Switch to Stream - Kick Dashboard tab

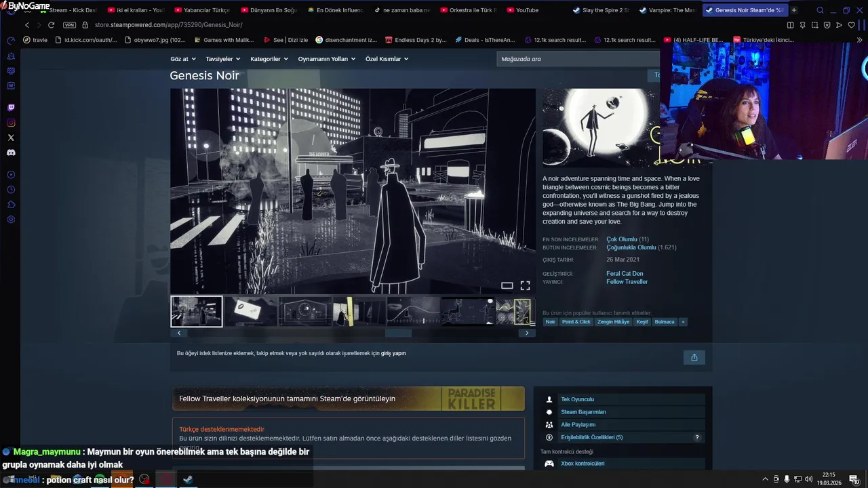tap(69, 10)
